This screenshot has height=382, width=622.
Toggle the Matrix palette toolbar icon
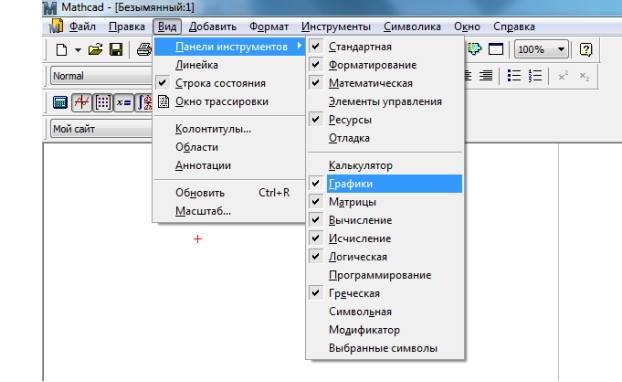[103, 103]
